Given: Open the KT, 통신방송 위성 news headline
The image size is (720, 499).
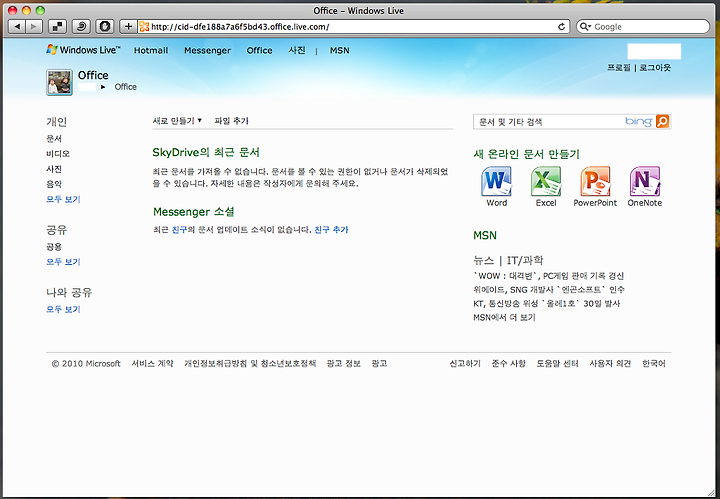Looking at the screenshot, I should pyautogui.click(x=546, y=303).
